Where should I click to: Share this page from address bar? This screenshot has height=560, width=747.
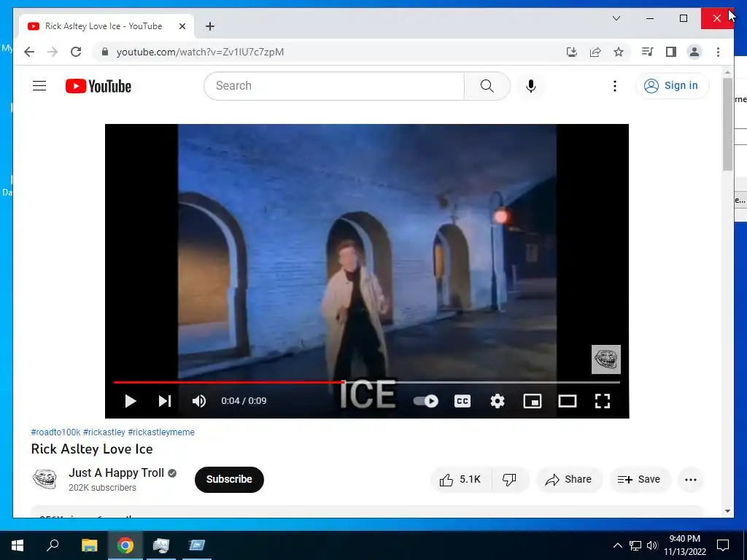coord(595,52)
